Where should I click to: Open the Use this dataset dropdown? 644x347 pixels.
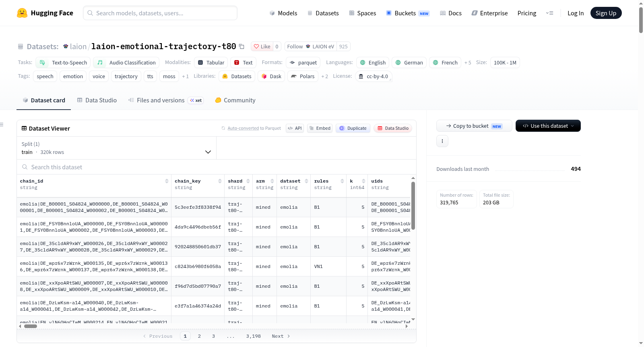click(x=548, y=126)
